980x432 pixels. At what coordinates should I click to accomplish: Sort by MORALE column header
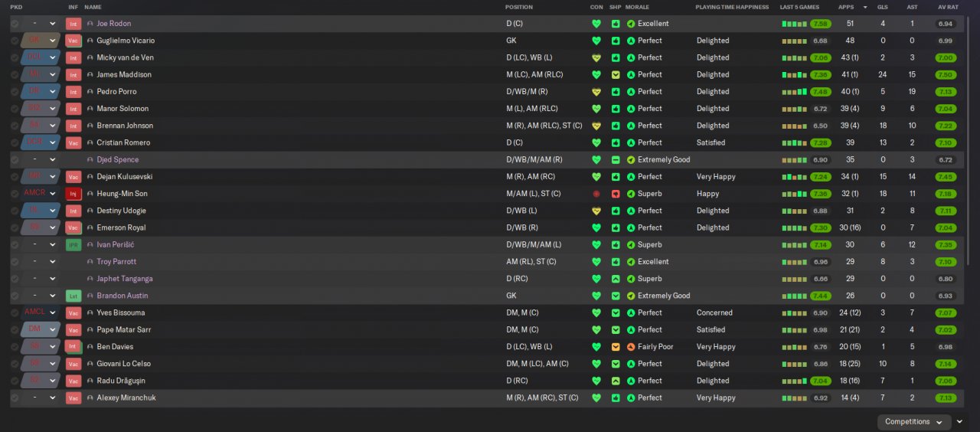(637, 7)
